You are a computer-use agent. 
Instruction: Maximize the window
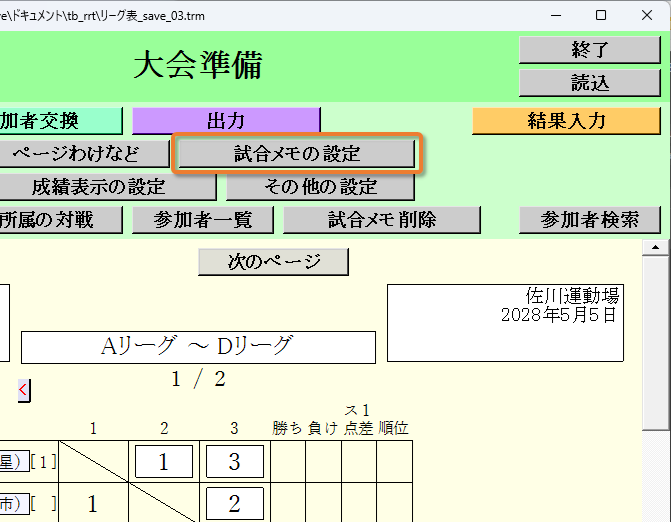pos(601,15)
